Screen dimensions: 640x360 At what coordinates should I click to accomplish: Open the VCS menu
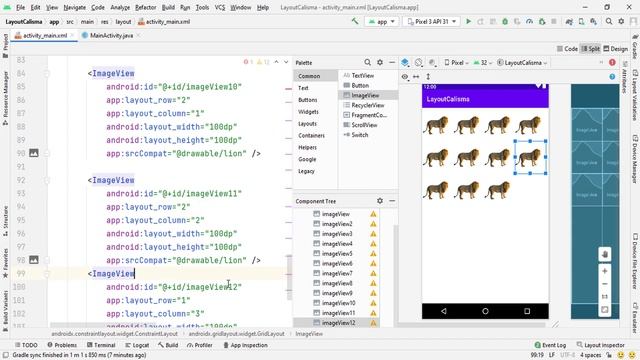[x=220, y=7]
